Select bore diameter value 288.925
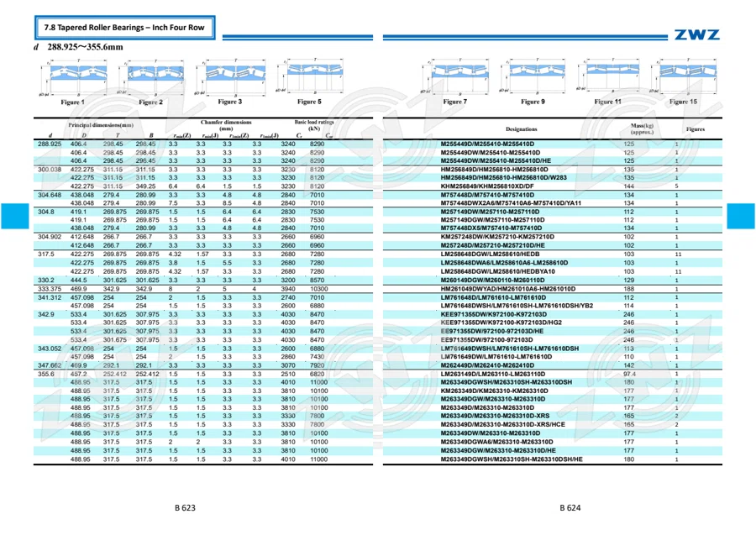Screen dimensions: 756x535 pos(50,144)
